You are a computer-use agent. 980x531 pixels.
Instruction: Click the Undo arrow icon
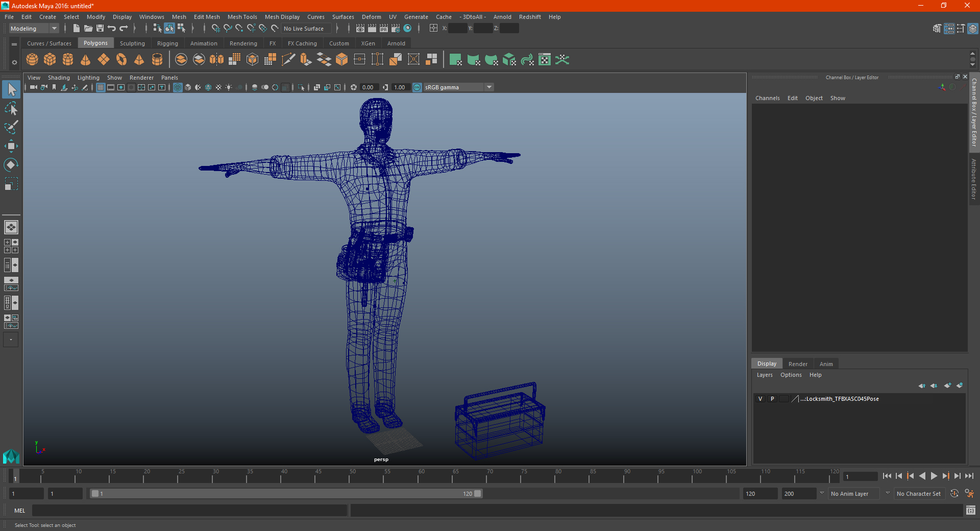(112, 29)
